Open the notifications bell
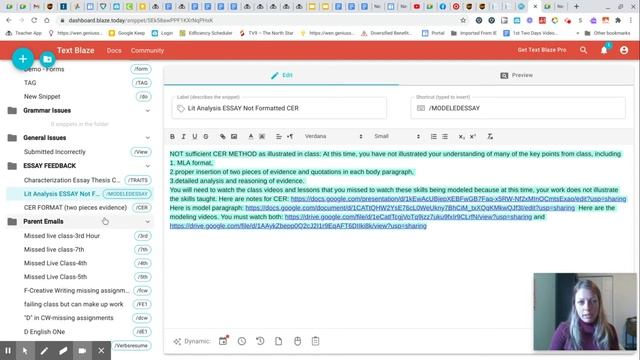640x360 pixels. point(604,50)
